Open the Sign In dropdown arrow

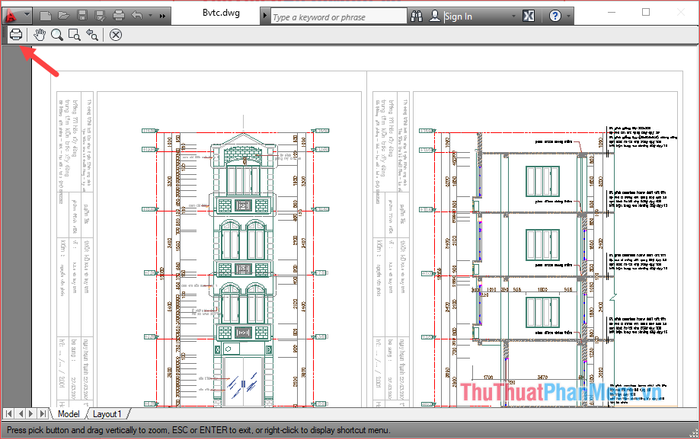pos(513,17)
